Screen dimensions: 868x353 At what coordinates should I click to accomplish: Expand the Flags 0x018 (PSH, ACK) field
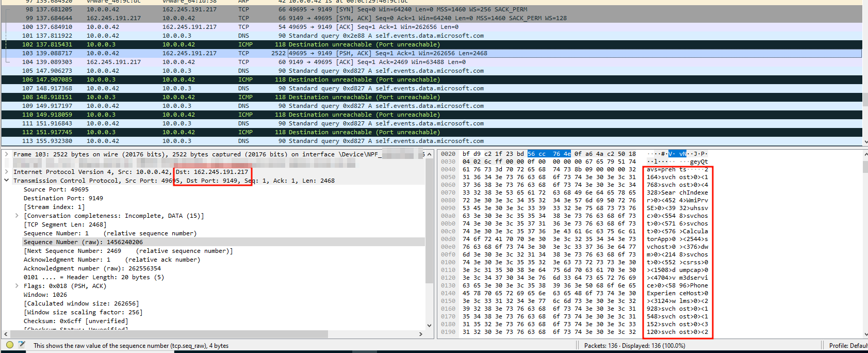click(17, 285)
